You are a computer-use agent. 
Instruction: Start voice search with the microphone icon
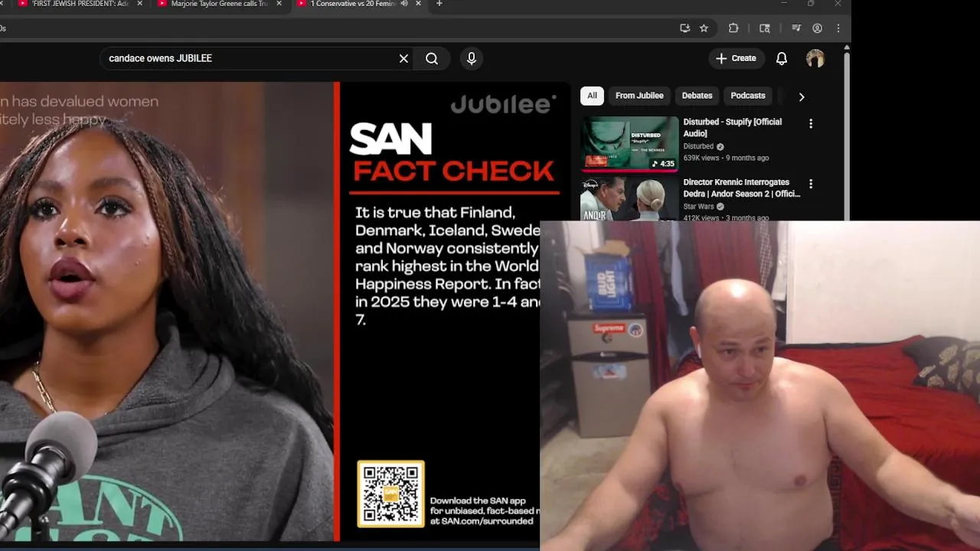pyautogui.click(x=472, y=58)
